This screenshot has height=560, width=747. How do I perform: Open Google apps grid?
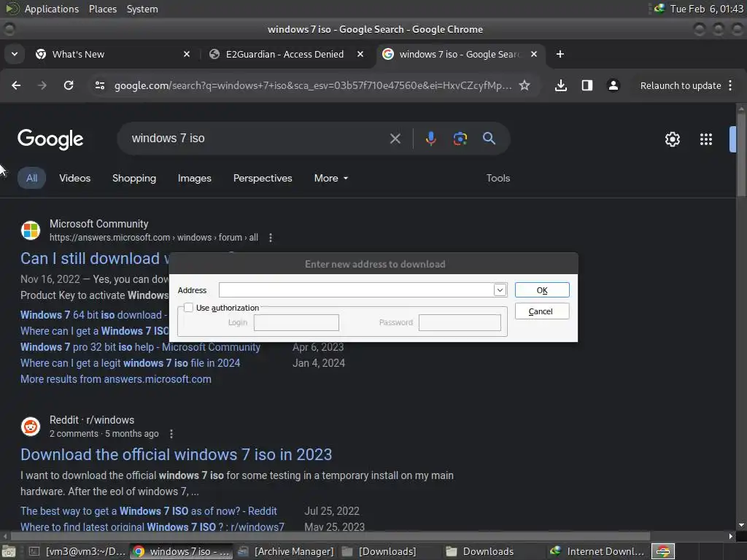706,139
